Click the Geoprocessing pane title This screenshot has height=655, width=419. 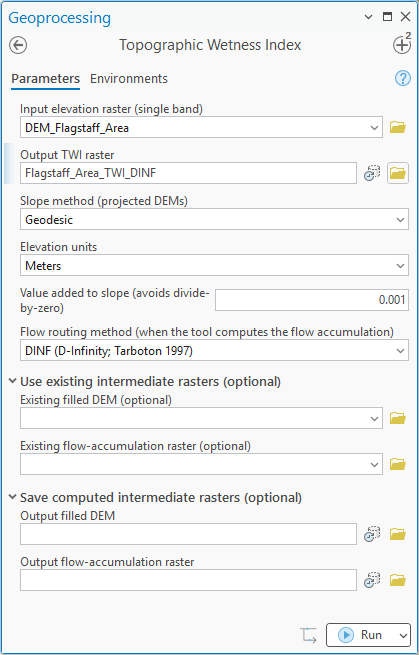point(60,18)
